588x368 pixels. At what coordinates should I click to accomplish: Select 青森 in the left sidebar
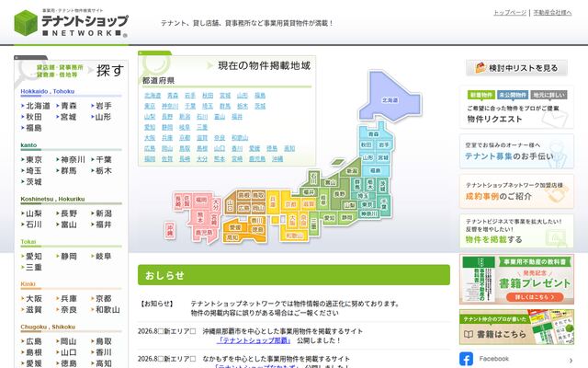[x=69, y=106]
